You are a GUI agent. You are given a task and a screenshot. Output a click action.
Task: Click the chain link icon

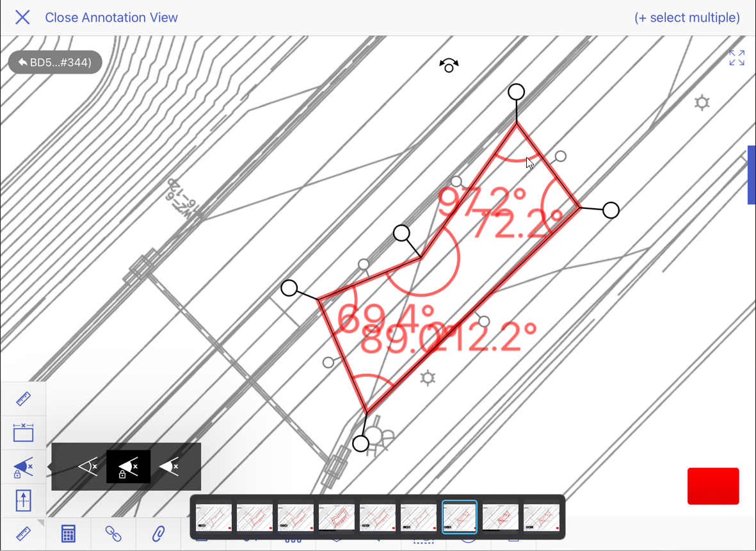(113, 533)
